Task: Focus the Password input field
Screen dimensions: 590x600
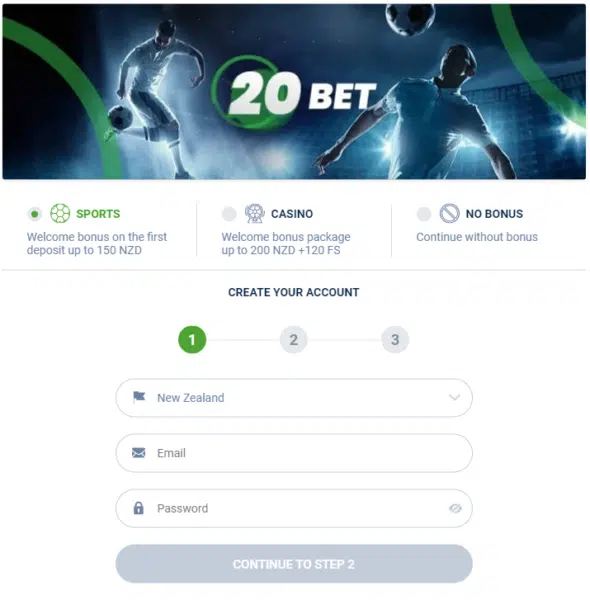Action: pyautogui.click(x=294, y=508)
